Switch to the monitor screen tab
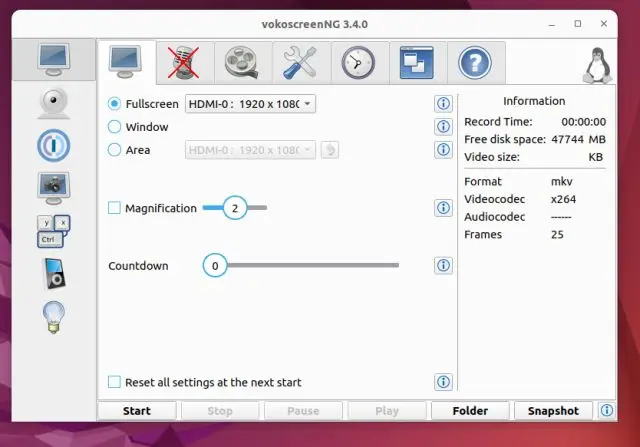This screenshot has height=447, width=640. click(125, 62)
